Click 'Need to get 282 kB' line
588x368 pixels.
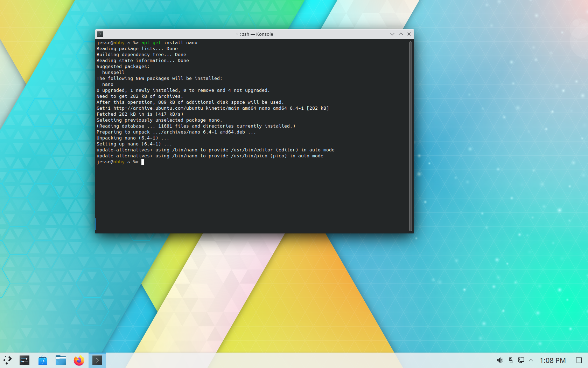140,96
